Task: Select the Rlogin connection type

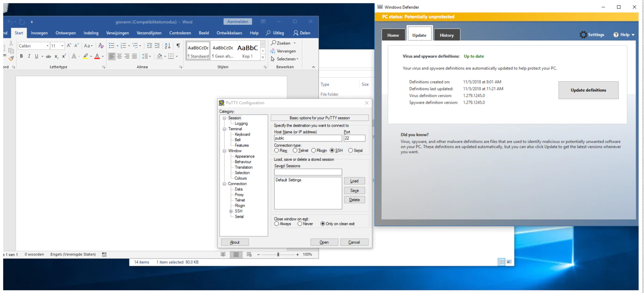Action: 314,150
